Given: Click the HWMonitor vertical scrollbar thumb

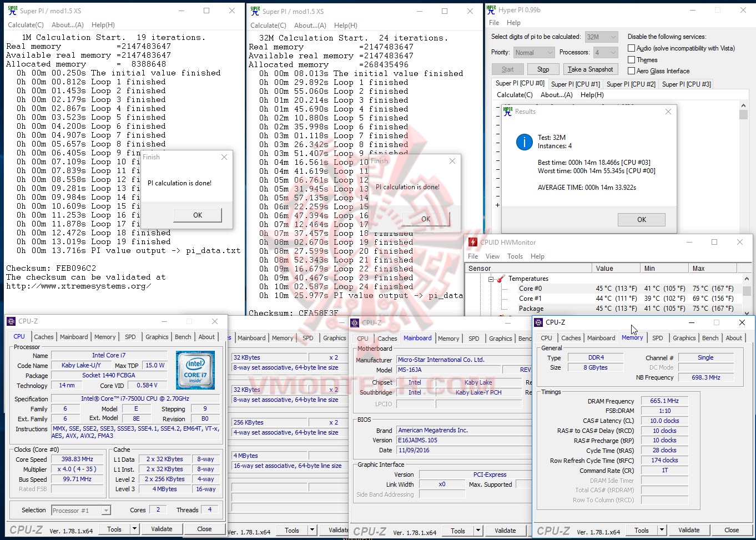Looking at the screenshot, I should coord(747,291).
